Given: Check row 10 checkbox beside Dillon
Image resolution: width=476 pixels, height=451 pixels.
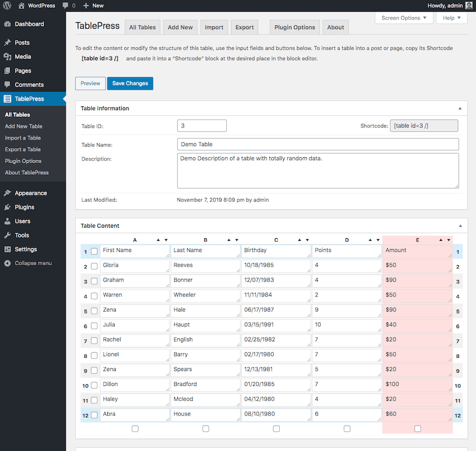Looking at the screenshot, I should tap(95, 385).
